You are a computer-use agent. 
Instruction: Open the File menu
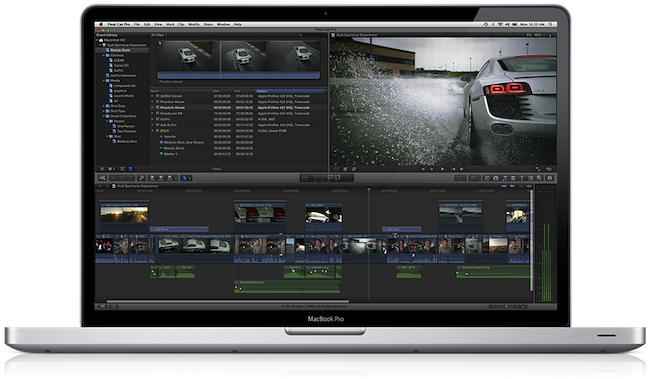(x=137, y=24)
